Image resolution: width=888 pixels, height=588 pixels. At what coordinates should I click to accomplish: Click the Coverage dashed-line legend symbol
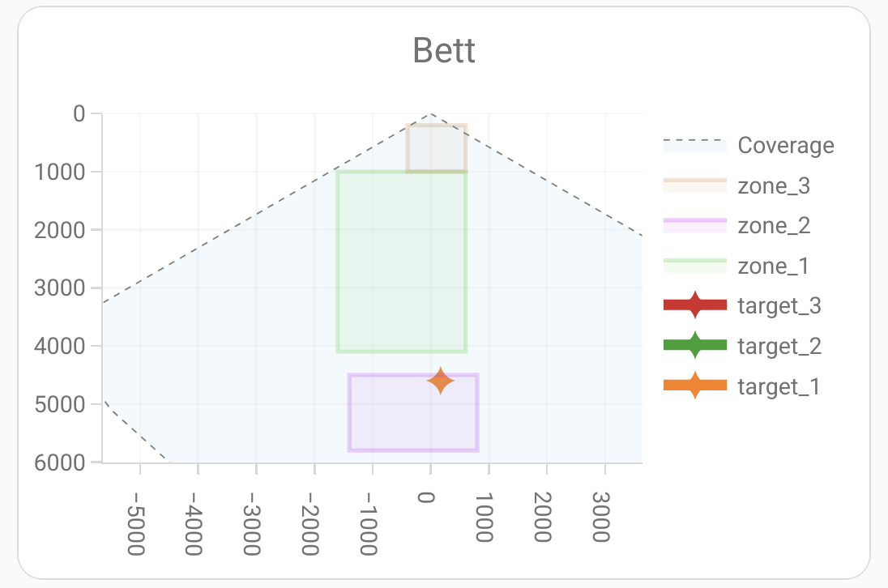point(695,145)
